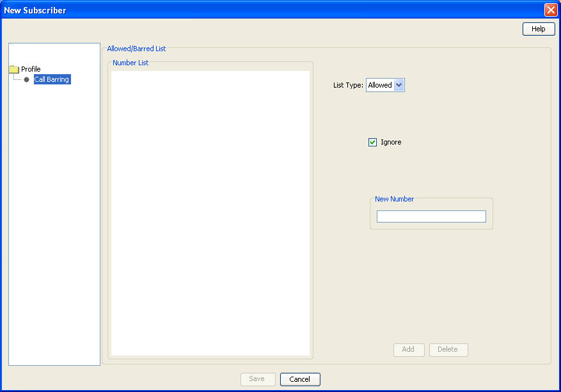Click the Delete button
The width and height of the screenshot is (561, 392).
448,350
